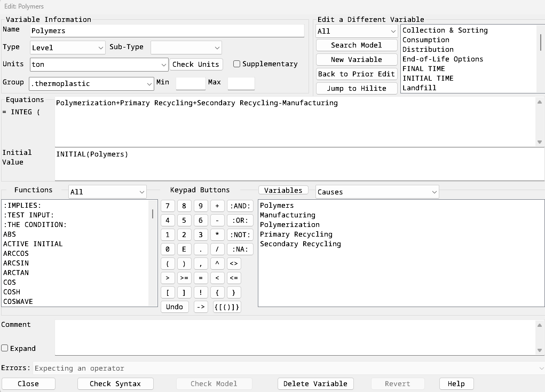Click the Name field containing Polymers
545x392 pixels.
tap(167, 30)
